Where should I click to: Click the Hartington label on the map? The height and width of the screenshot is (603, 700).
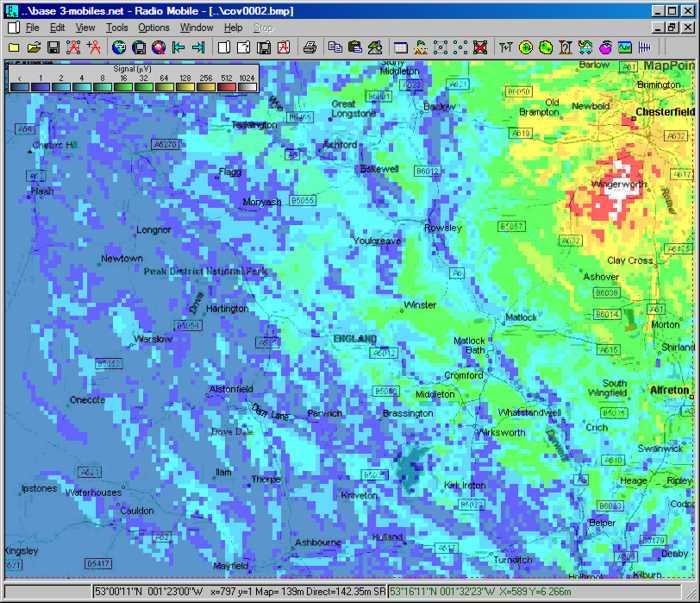pyautogui.click(x=227, y=308)
